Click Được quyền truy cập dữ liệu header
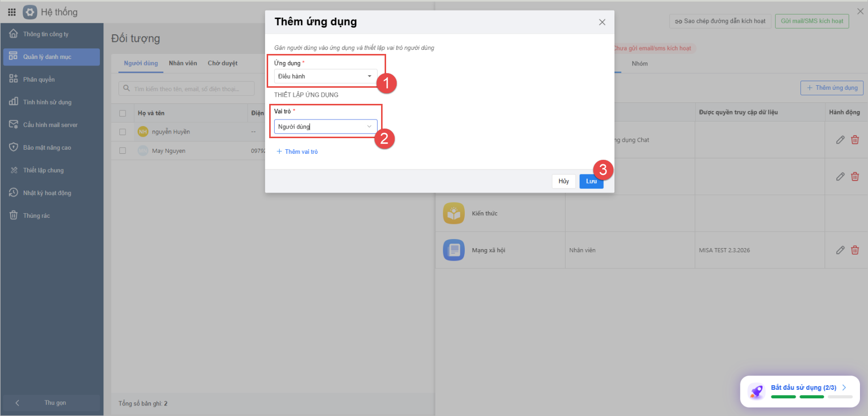This screenshot has height=416, width=868. 738,112
